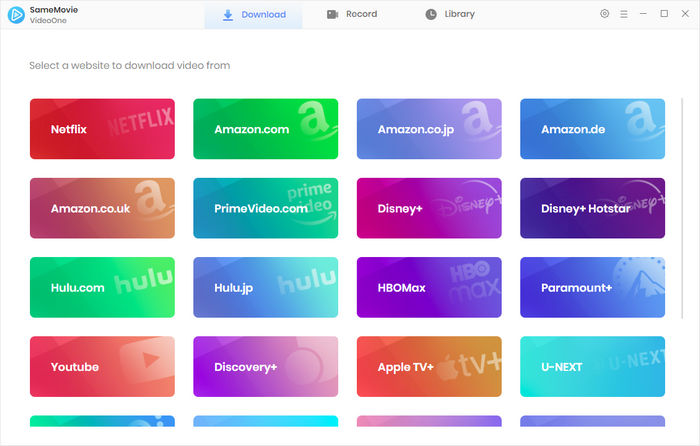Viewport: 700px width, 446px height.
Task: Select the Youtube card
Action: click(x=102, y=367)
